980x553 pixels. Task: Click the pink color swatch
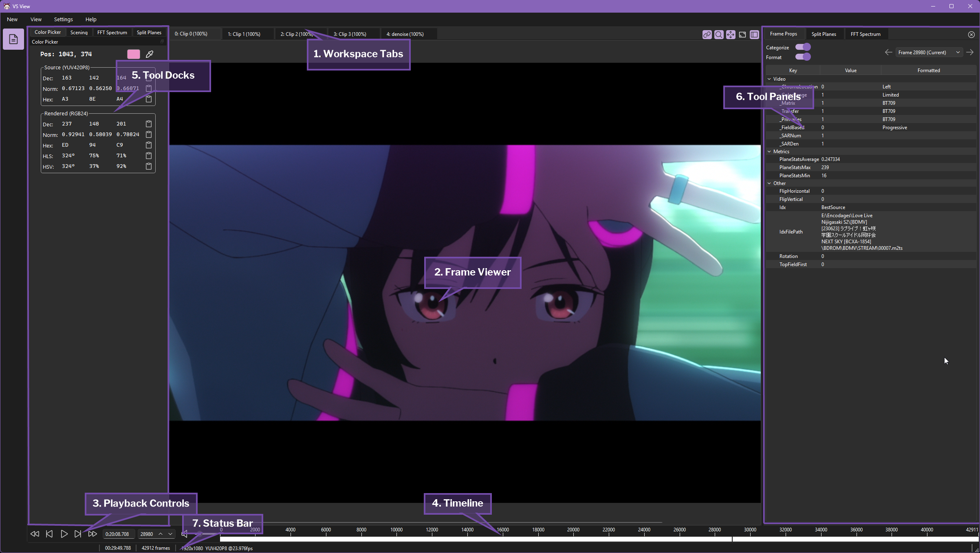[x=134, y=54]
